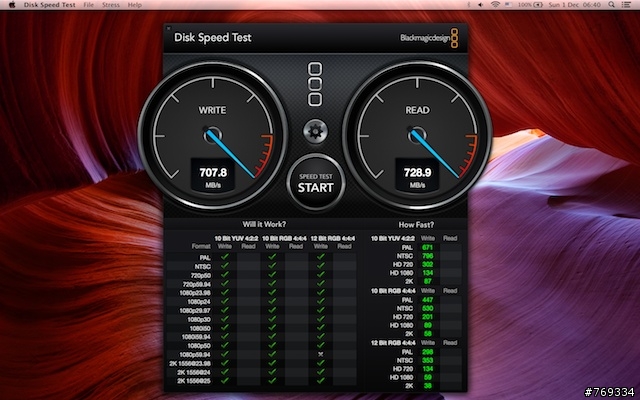
Task: Open the Disk Speed Test application menu
Action: click(x=49, y=5)
